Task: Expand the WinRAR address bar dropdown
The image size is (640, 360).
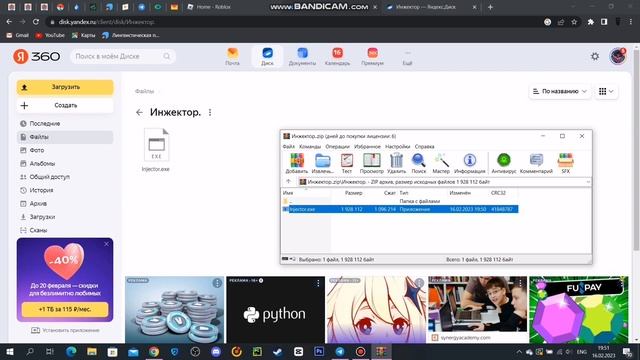Action: 588,182
